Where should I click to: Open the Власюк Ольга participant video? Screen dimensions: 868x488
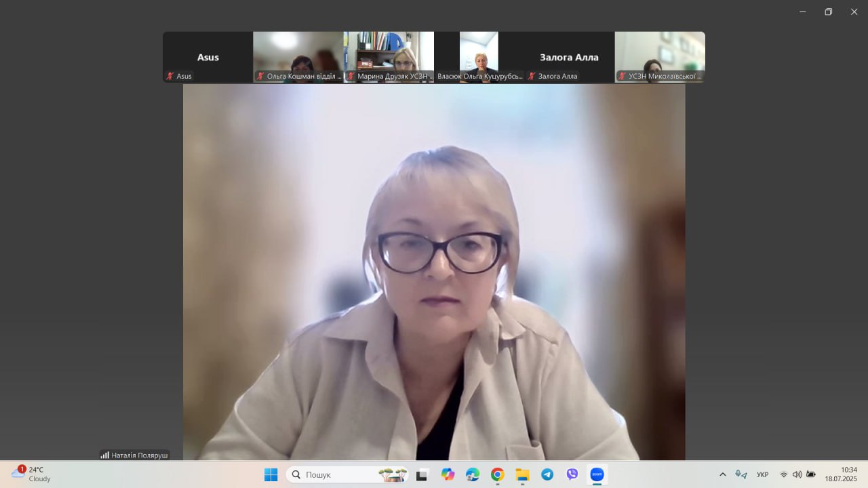click(x=479, y=57)
